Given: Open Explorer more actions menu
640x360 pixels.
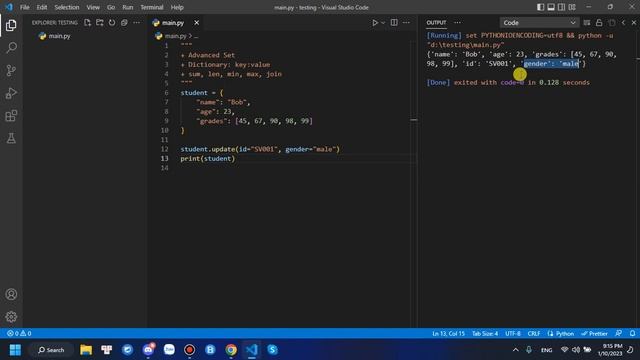Looking at the screenshot, I should [136, 23].
